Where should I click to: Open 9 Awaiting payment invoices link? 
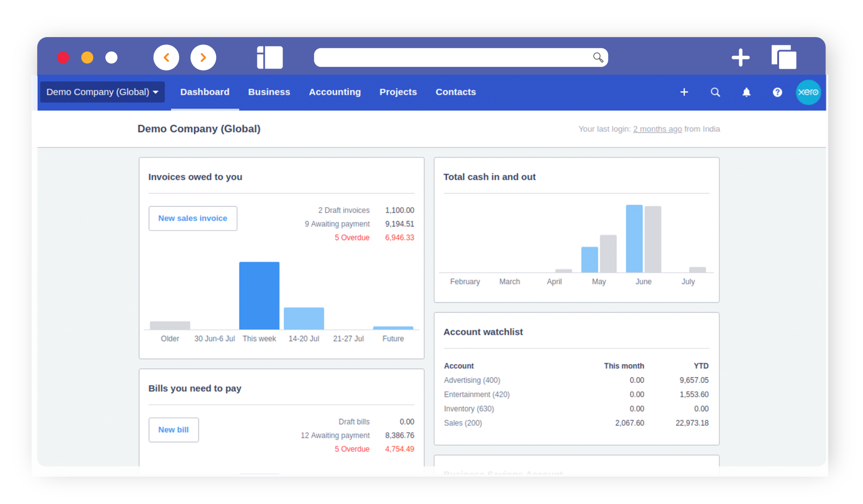[x=337, y=224]
